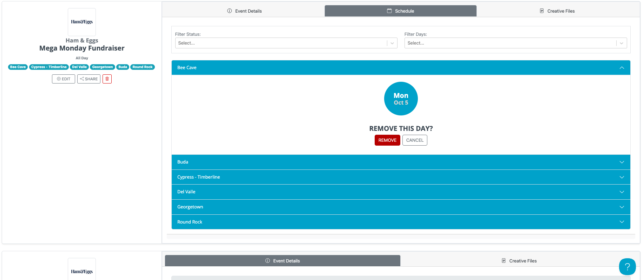This screenshot has width=644, height=280.
Task: Click the CANCEL button
Action: (x=415, y=140)
